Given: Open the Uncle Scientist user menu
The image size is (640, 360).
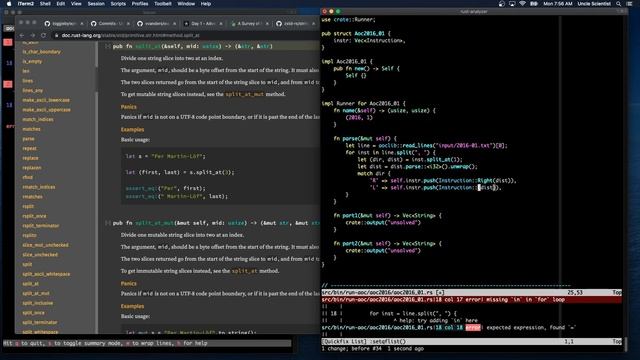Looking at the screenshot, I should (594, 4).
